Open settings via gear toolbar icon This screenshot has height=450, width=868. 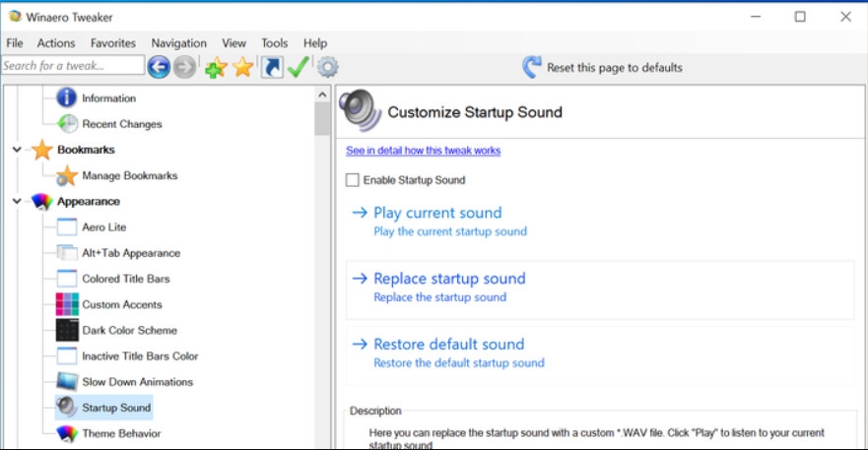pyautogui.click(x=327, y=67)
